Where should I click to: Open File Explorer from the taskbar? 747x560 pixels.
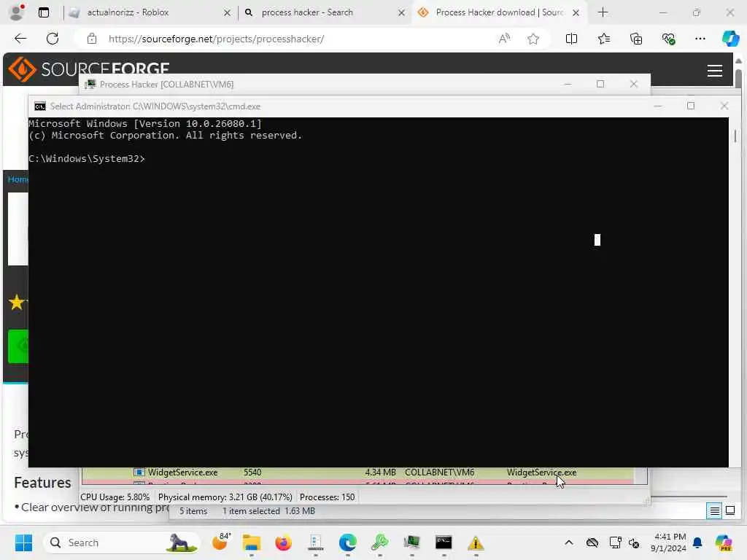(251, 542)
